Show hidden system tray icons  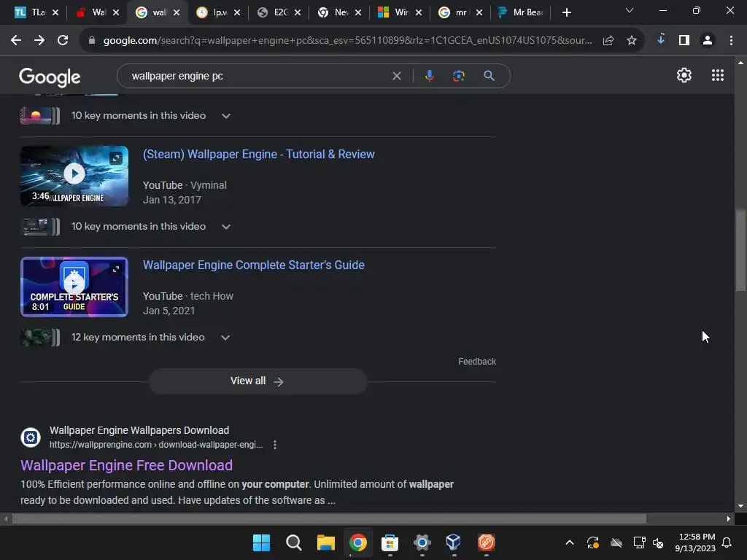[x=569, y=542]
